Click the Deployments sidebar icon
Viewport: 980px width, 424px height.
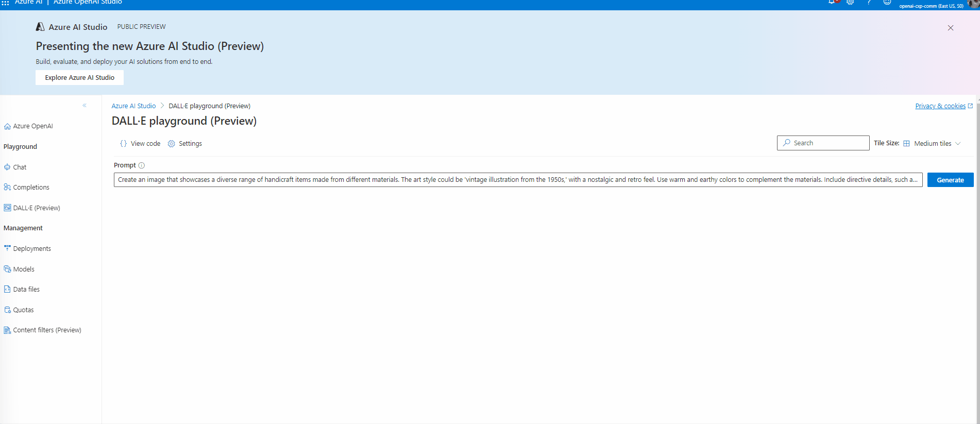point(7,248)
